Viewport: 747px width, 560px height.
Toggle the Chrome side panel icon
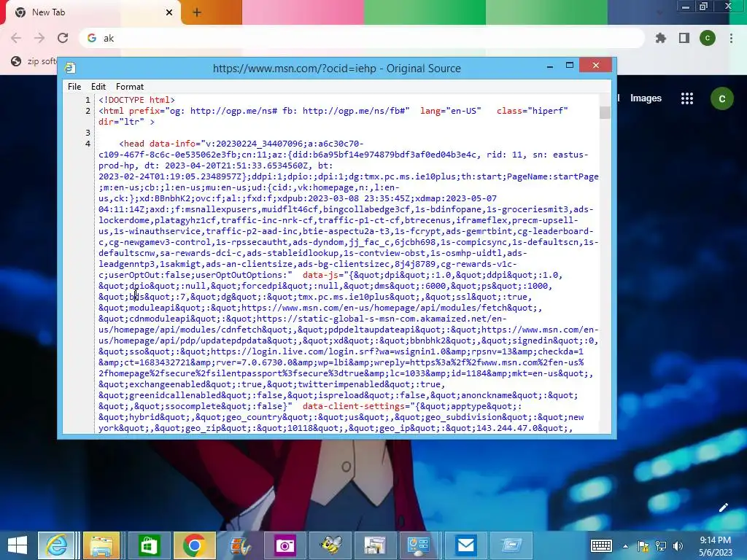point(684,38)
